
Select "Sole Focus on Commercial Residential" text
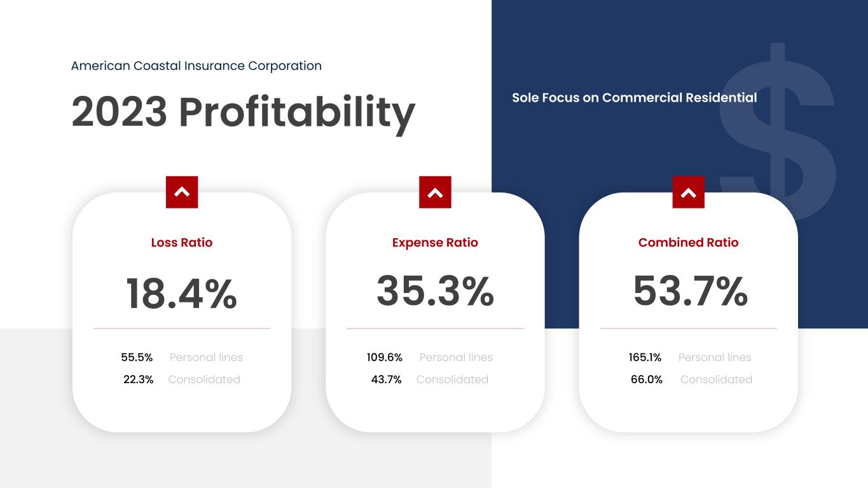(x=634, y=98)
